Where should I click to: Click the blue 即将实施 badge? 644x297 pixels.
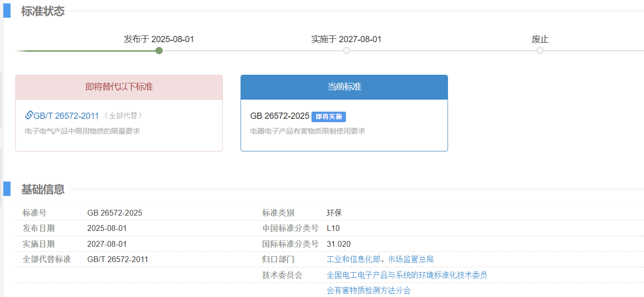pyautogui.click(x=329, y=116)
